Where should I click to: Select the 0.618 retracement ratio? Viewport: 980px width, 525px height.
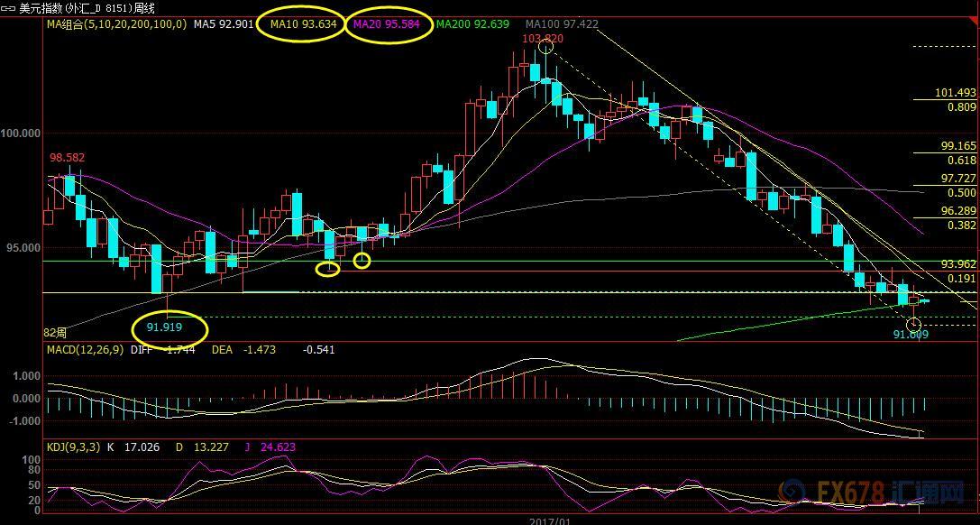click(x=963, y=160)
